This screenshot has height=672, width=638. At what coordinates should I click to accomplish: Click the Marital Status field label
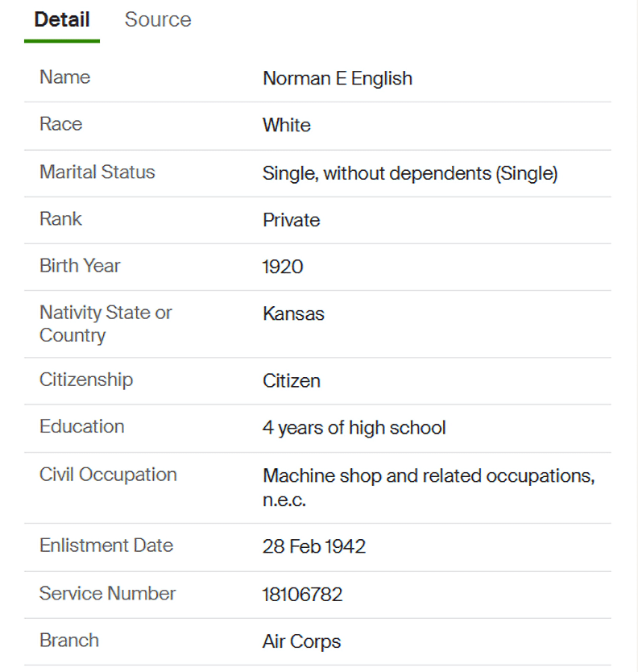pyautogui.click(x=97, y=172)
